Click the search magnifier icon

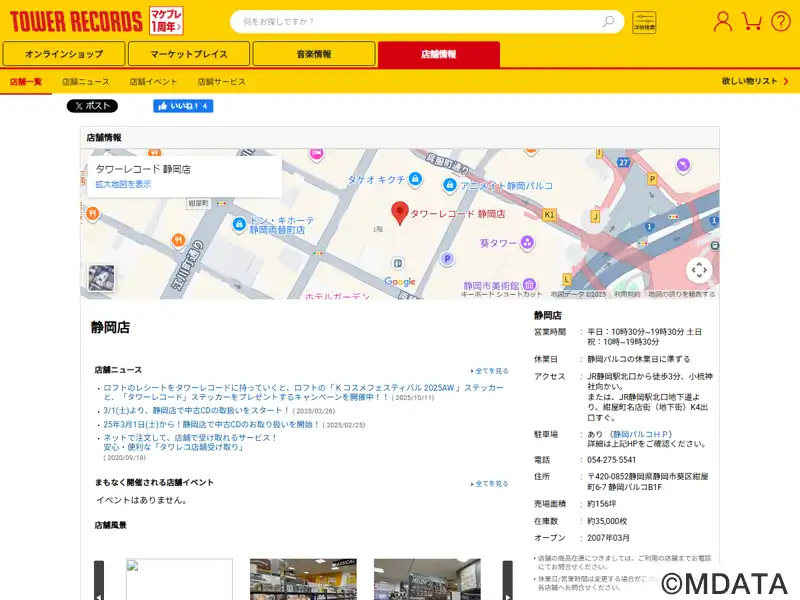point(608,21)
